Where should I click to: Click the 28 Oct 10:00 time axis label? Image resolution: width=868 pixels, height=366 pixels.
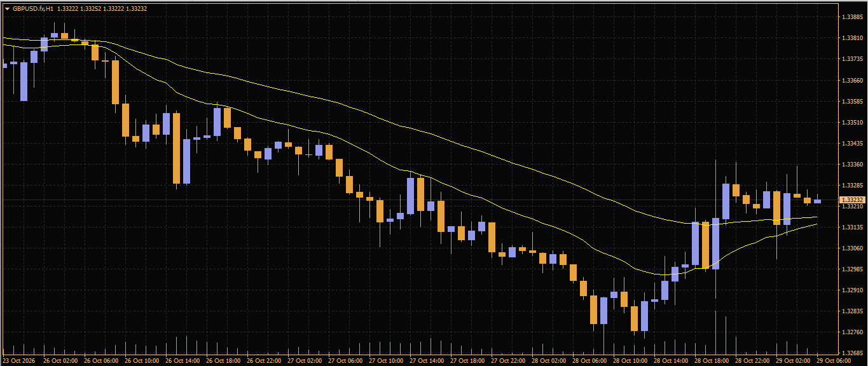631,360
